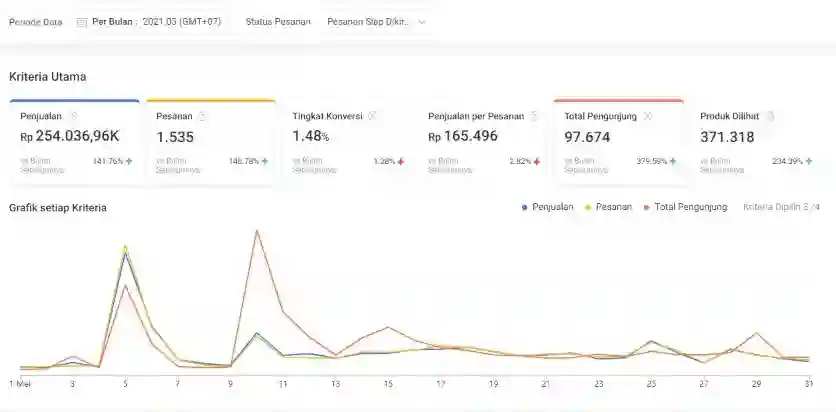Click the up arrow beside 234.39%

click(x=809, y=161)
